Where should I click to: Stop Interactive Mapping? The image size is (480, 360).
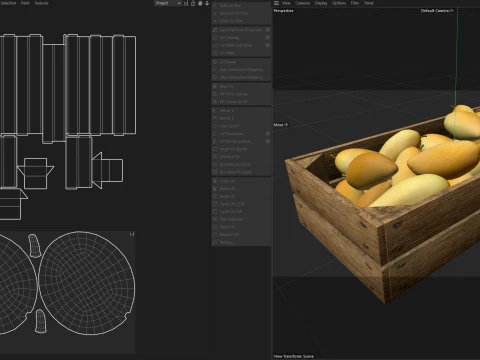(x=241, y=77)
